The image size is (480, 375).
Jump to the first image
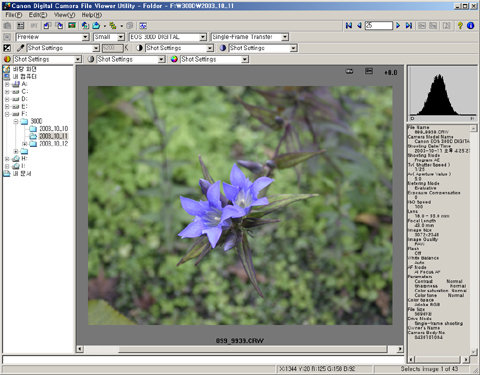coord(349,25)
